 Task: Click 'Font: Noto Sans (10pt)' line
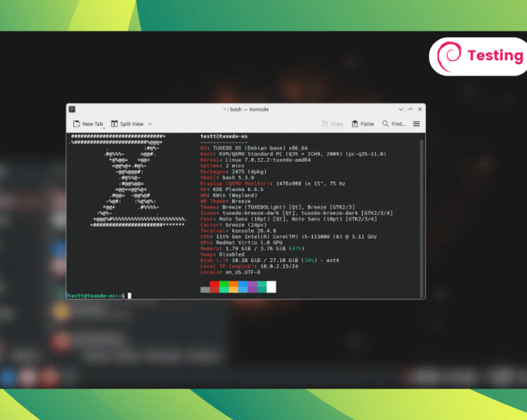point(289,218)
